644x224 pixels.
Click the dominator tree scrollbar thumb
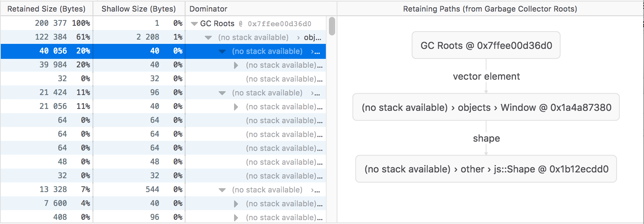point(332,26)
